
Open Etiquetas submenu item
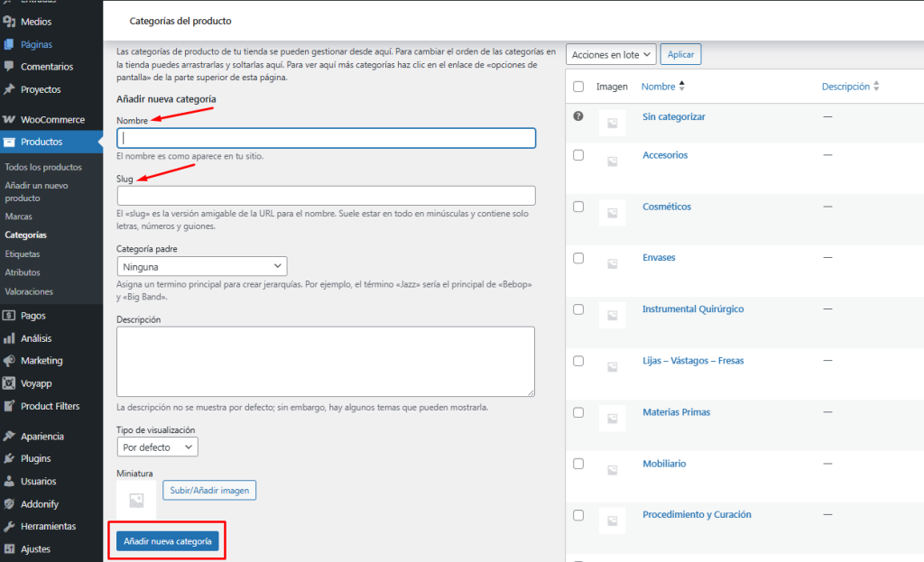click(x=23, y=253)
